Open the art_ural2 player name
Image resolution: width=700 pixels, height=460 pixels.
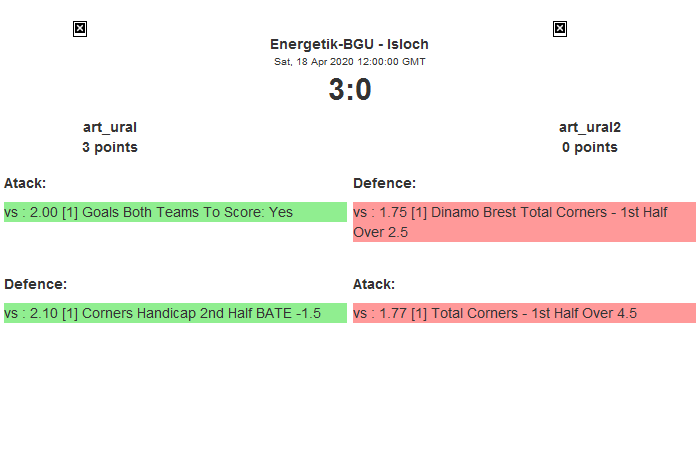pyautogui.click(x=589, y=127)
